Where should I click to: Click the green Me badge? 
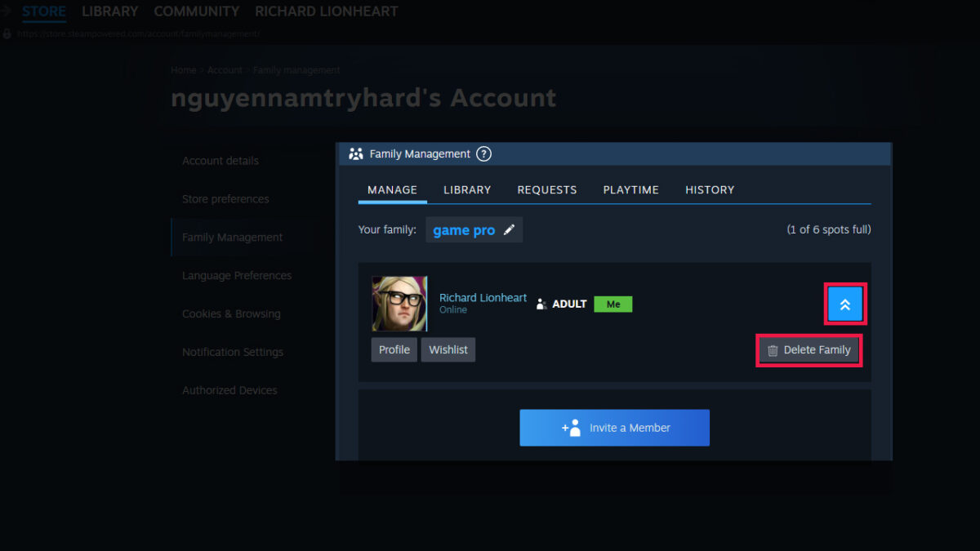[613, 304]
